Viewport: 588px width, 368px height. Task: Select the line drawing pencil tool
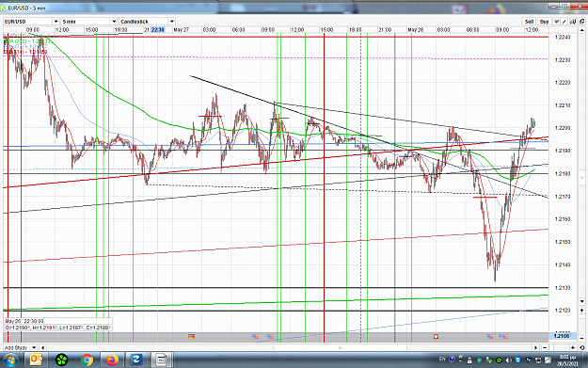pos(564,22)
